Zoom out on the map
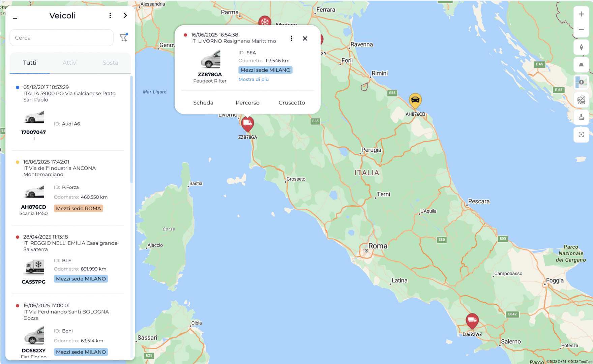Viewport: 593px width, 364px height. pyautogui.click(x=581, y=30)
